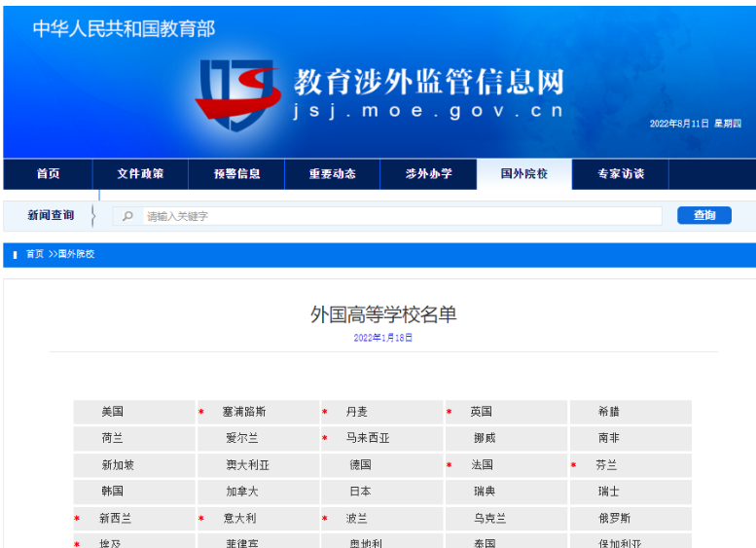The width and height of the screenshot is (756, 548).
Task: Choose 新加坡 in the country table
Action: pyautogui.click(x=118, y=465)
